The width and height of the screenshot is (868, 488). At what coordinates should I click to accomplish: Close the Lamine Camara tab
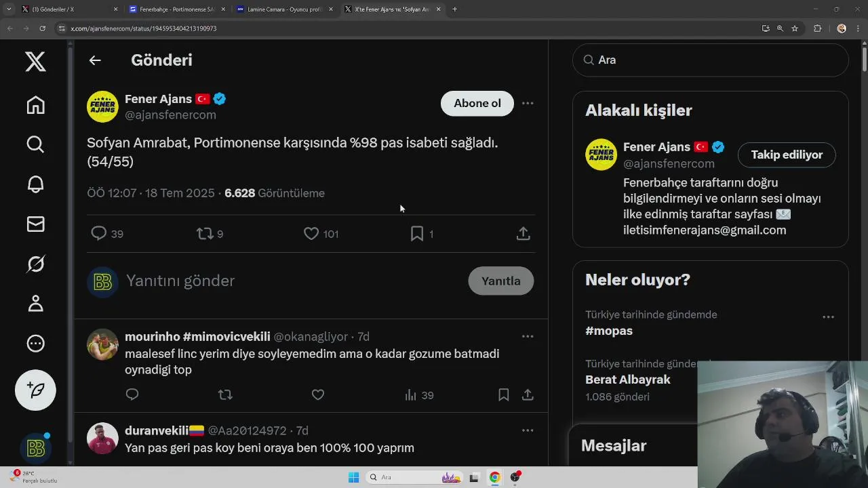coord(331,9)
